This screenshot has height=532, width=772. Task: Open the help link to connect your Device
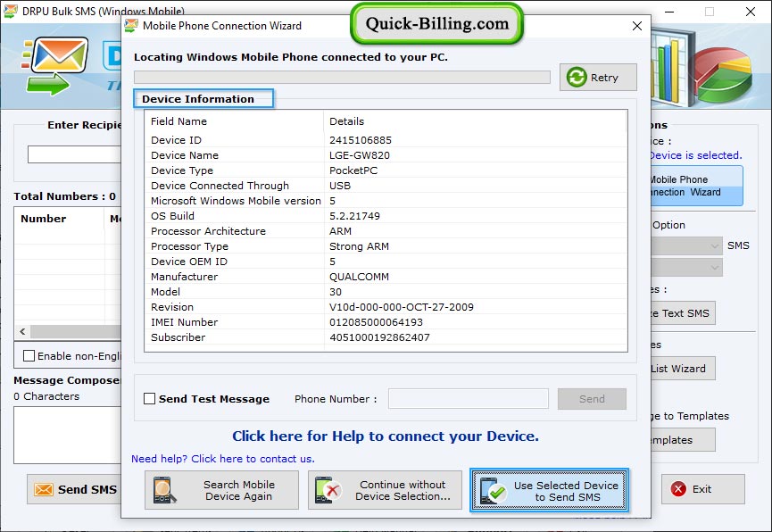pyautogui.click(x=386, y=436)
